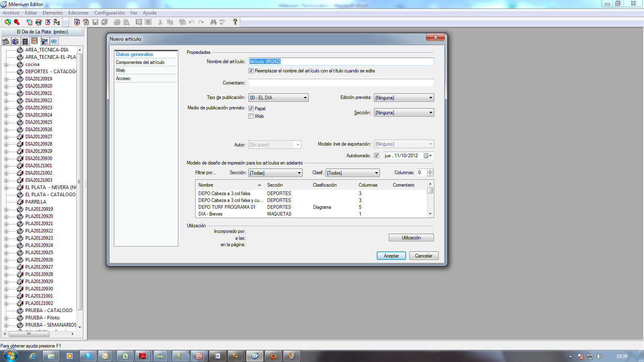This screenshot has width=644, height=362.
Task: Open the Tipo de publicación dropdown
Action: click(305, 98)
